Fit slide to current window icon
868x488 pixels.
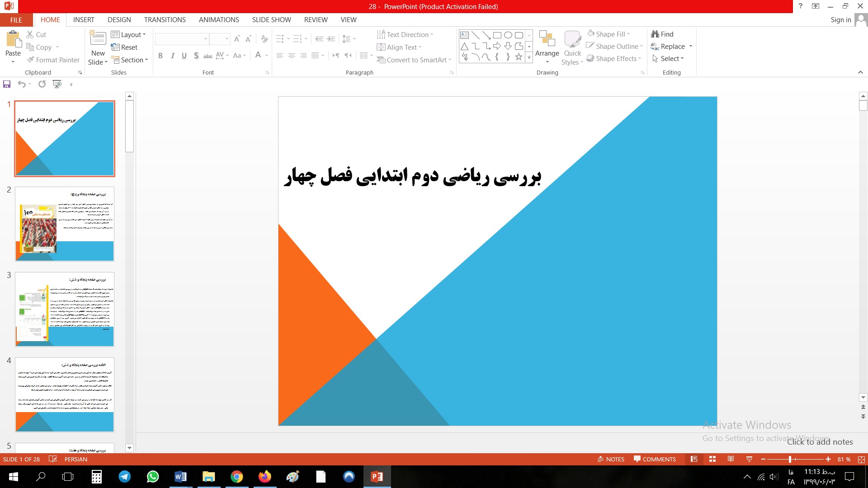[861, 459]
